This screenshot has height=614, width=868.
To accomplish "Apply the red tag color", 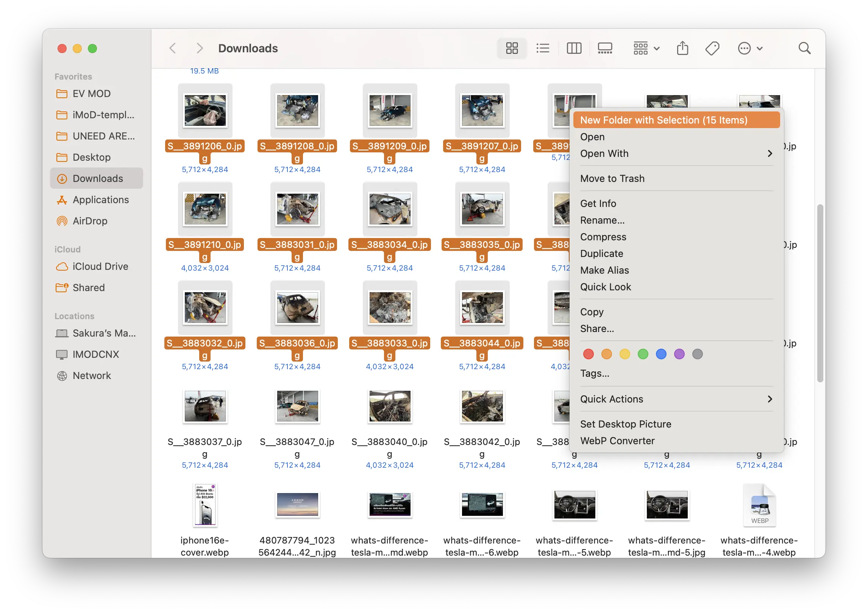I will click(588, 354).
